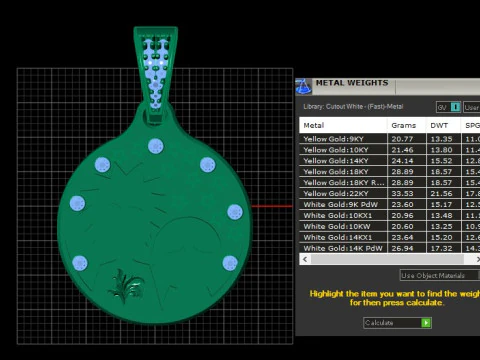Click the 15.17 DWT value
Image resolution: width=480 pixels, height=360 pixels.
pyautogui.click(x=441, y=205)
